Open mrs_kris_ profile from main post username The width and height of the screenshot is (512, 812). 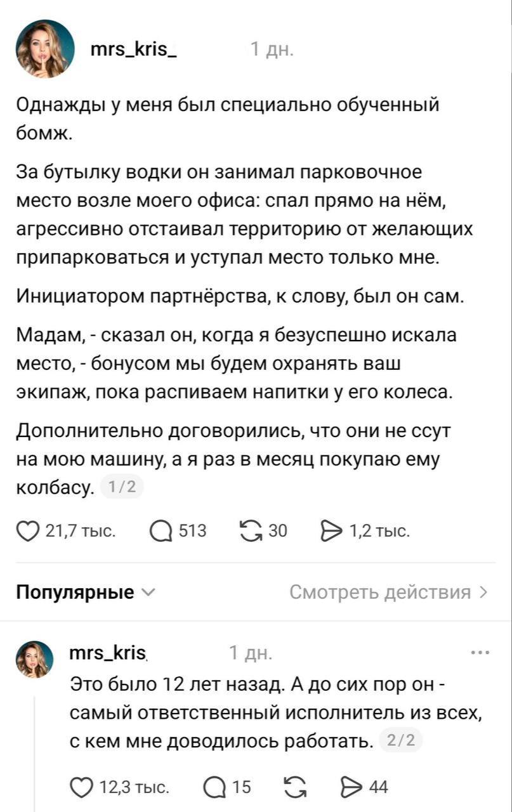click(133, 48)
